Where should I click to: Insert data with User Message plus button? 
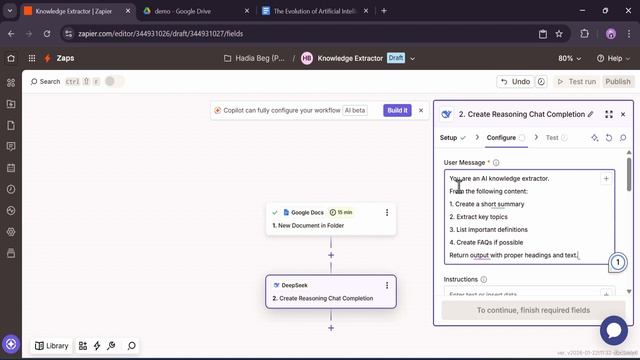[x=606, y=178]
